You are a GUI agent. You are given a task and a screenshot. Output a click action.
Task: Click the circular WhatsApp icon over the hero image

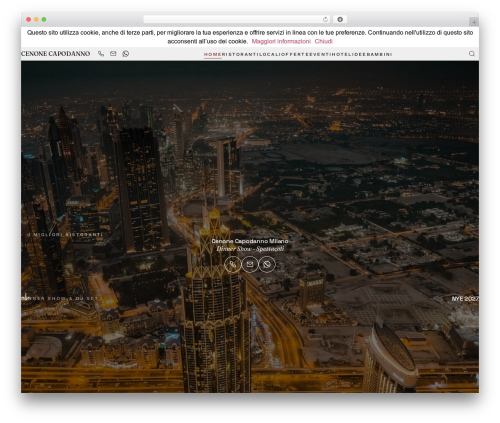pyautogui.click(x=267, y=264)
